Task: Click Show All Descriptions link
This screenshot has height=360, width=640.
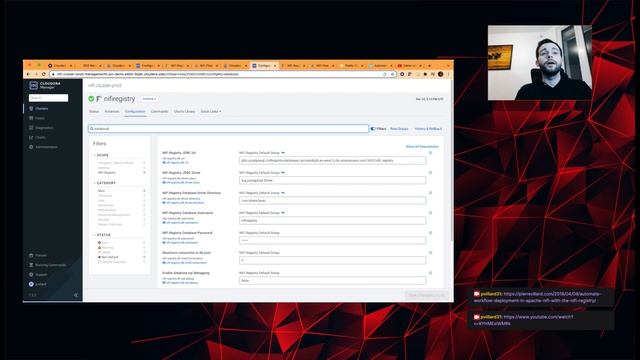Action: 422,147
